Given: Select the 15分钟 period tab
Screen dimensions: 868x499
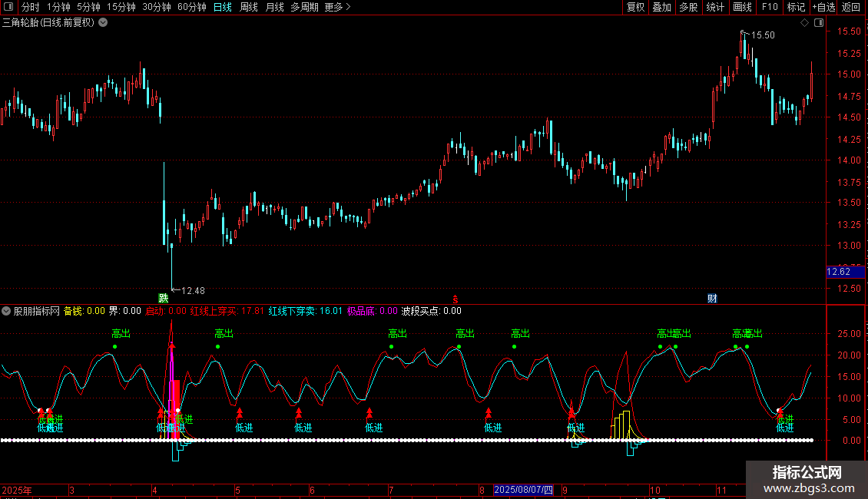Looking at the screenshot, I should pos(121,7).
